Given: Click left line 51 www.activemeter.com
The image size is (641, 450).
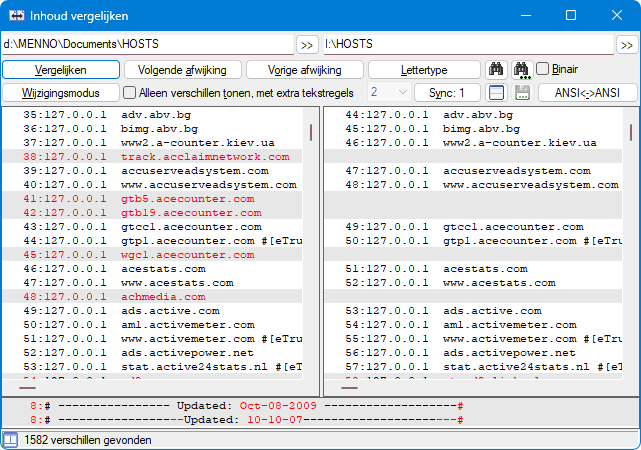Looking at the screenshot, I should click(x=152, y=339).
